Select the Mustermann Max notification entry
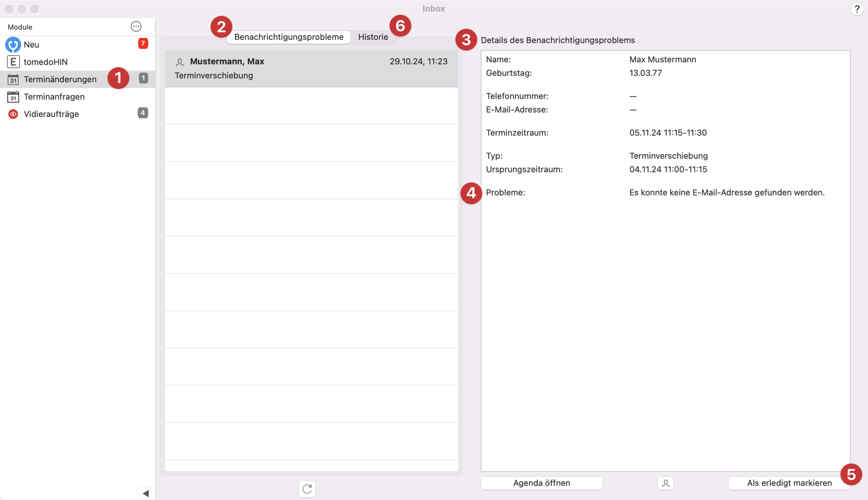 tap(310, 67)
